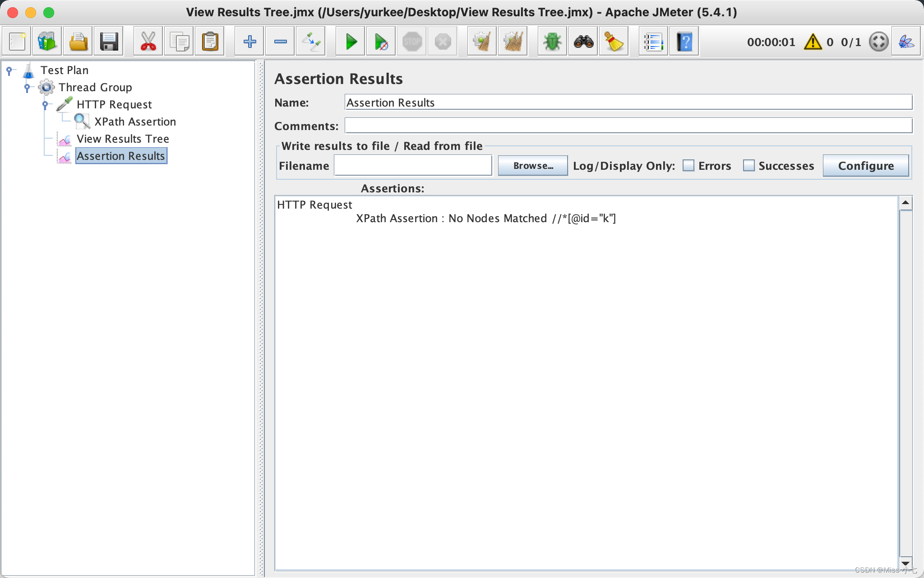Click the green bug toolbar icon
The height and width of the screenshot is (578, 924).
(553, 42)
